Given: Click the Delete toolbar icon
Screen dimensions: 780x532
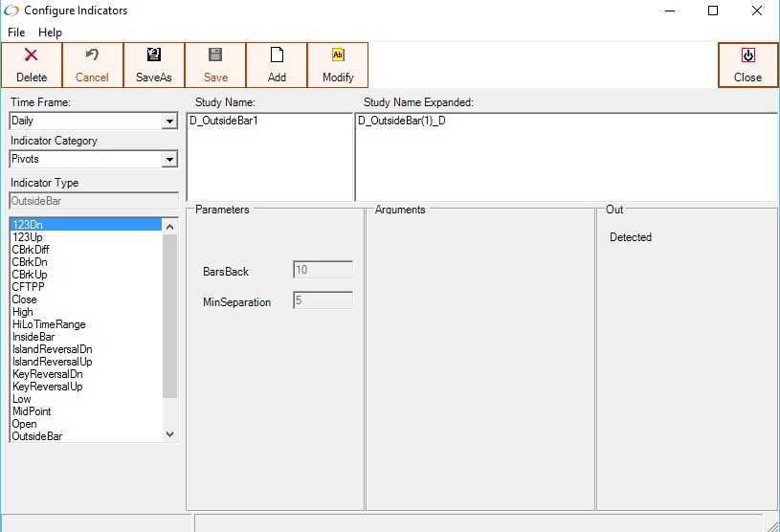Looking at the screenshot, I should [x=31, y=55].
